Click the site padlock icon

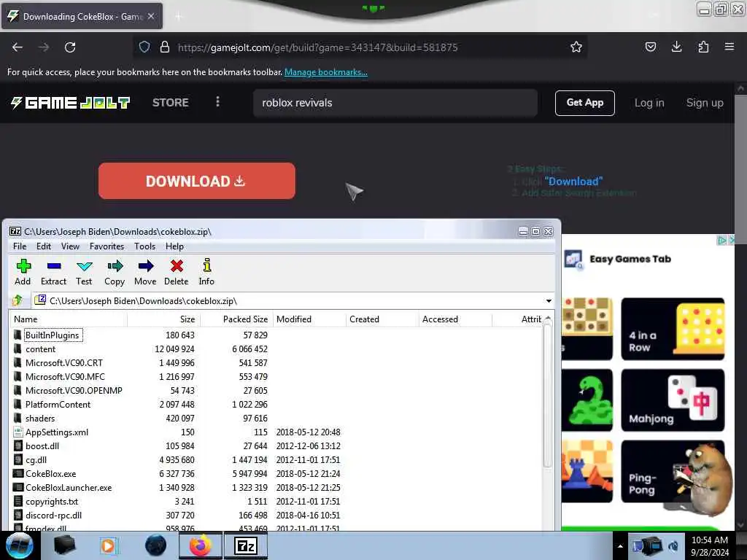[165, 47]
